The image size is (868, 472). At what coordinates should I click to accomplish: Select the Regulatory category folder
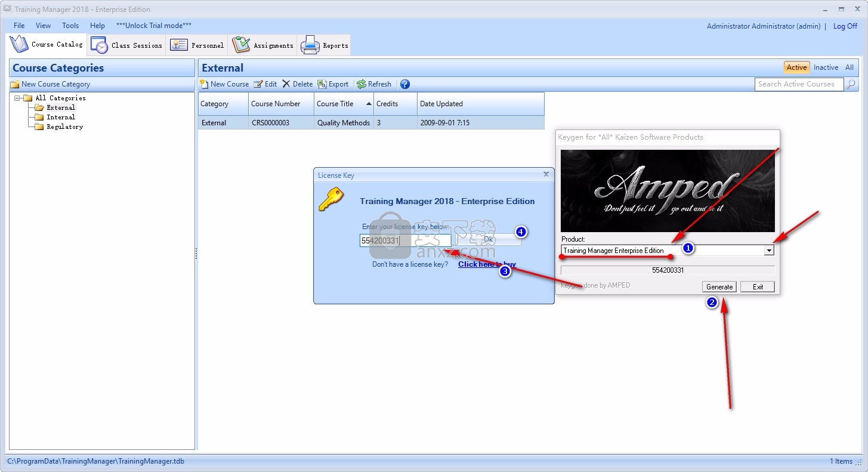[59, 127]
